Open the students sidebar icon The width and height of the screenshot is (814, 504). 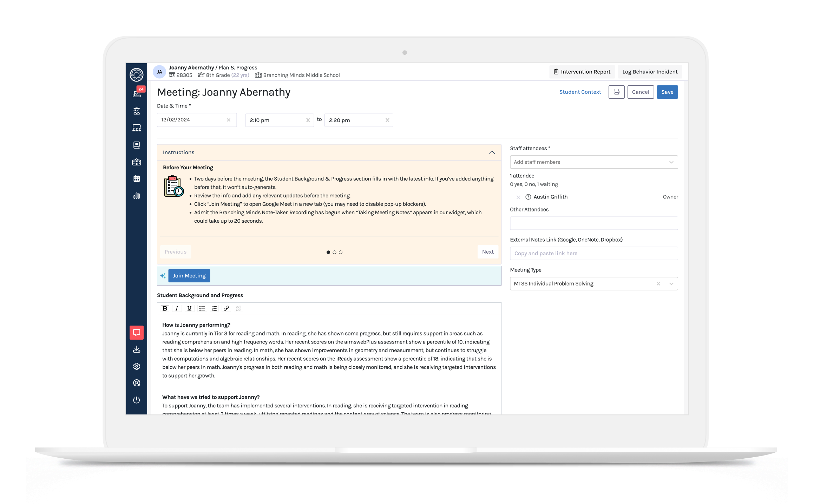pyautogui.click(x=137, y=111)
